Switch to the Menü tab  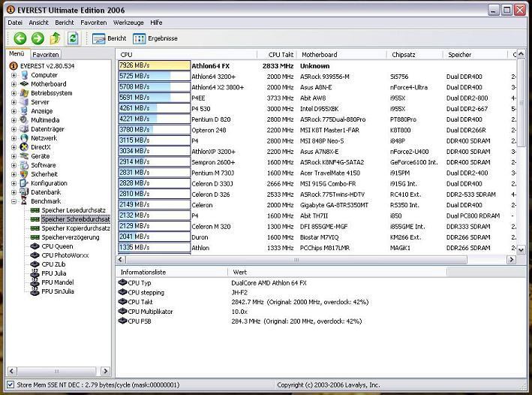pos(17,54)
